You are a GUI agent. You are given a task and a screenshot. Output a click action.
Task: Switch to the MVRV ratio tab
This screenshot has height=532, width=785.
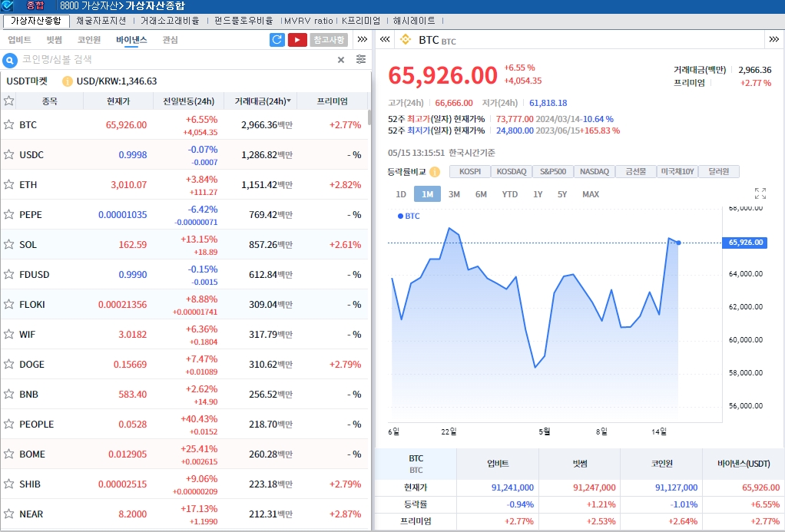pyautogui.click(x=308, y=21)
